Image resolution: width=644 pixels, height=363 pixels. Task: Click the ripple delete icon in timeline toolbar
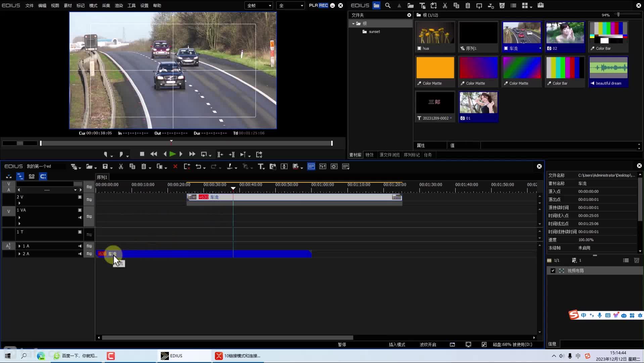point(187,166)
